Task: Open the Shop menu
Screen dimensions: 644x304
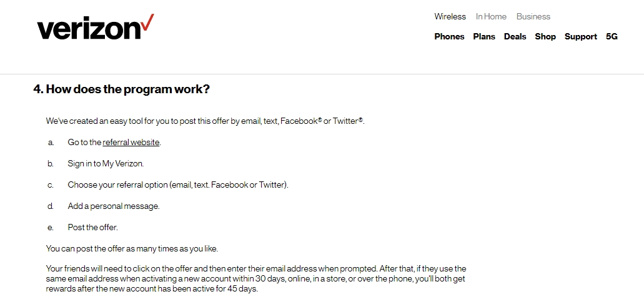Action: (545, 37)
